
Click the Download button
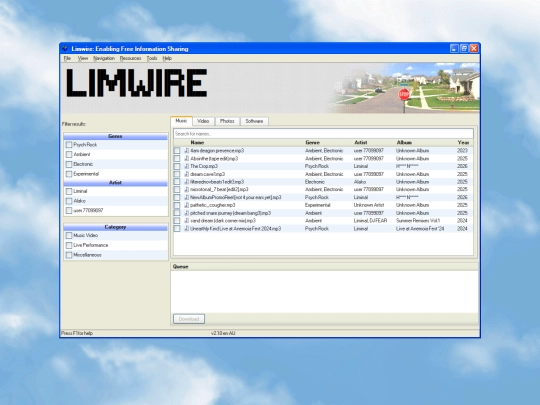[189, 319]
